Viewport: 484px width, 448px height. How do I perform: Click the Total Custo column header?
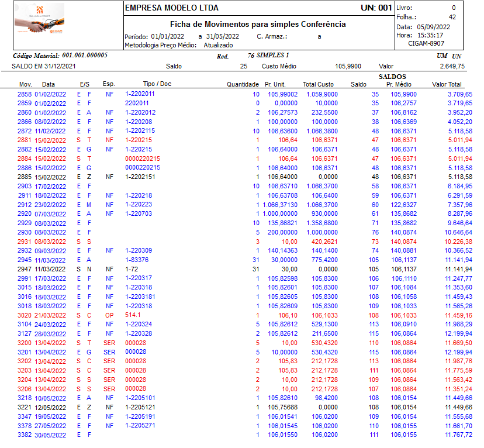pyautogui.click(x=318, y=85)
